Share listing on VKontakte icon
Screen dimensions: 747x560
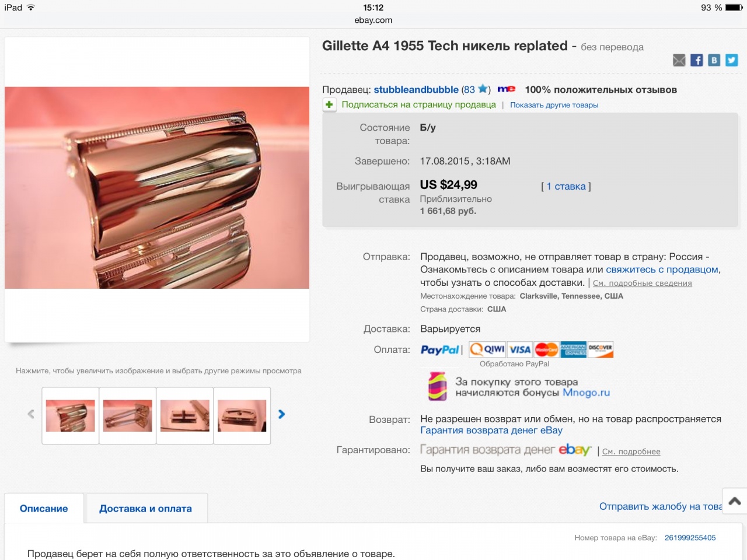714,60
